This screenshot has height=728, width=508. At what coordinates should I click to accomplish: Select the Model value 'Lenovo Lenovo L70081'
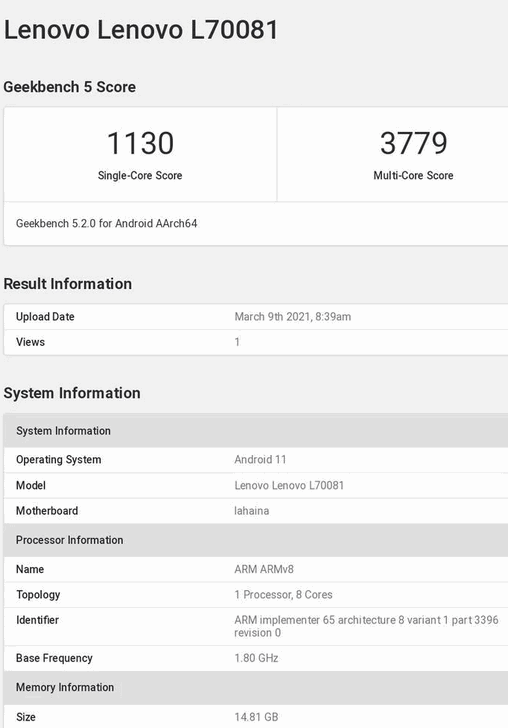coord(289,485)
